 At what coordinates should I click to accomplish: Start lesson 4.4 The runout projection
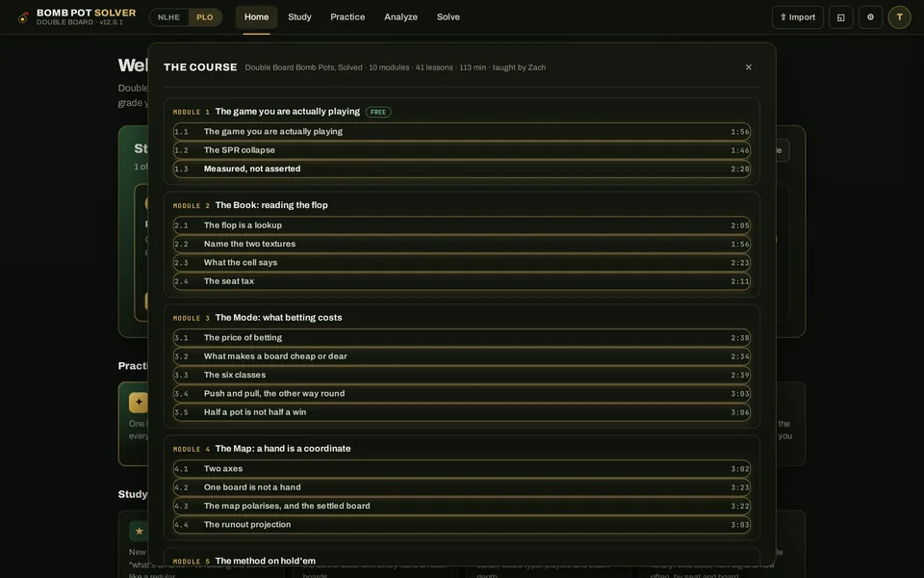coord(461,525)
